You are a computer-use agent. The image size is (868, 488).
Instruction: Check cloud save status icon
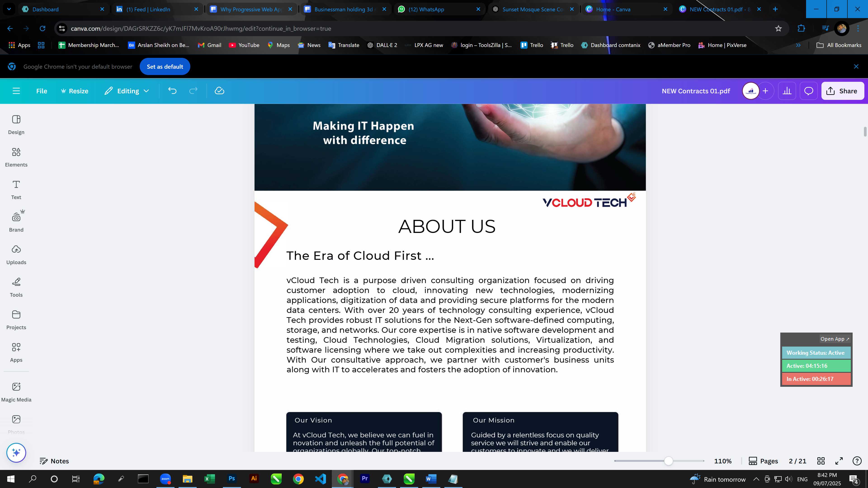pyautogui.click(x=219, y=91)
